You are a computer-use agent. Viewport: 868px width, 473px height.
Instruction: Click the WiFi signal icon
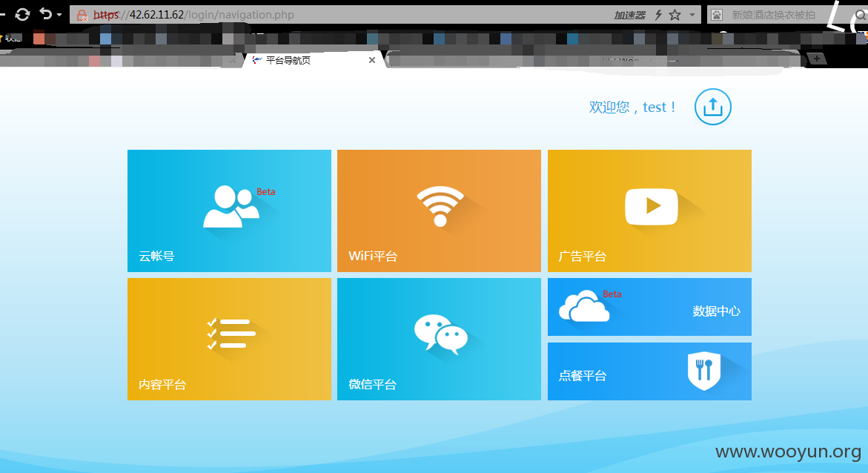pyautogui.click(x=440, y=206)
